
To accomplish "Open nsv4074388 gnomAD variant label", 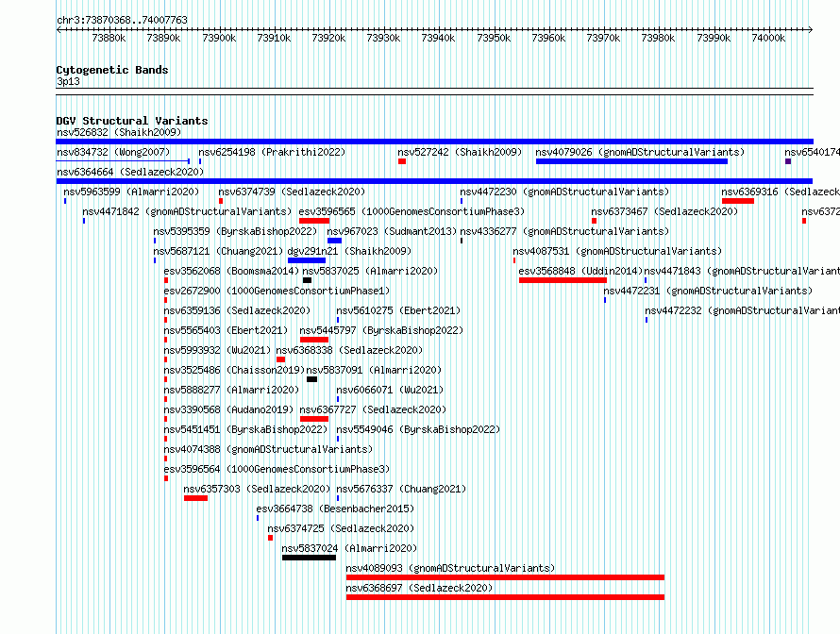I will pos(268,449).
